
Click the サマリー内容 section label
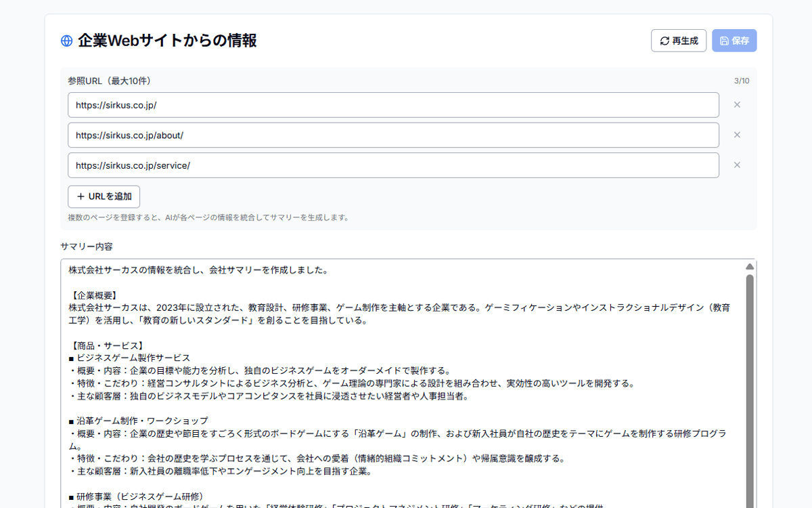tap(78, 247)
